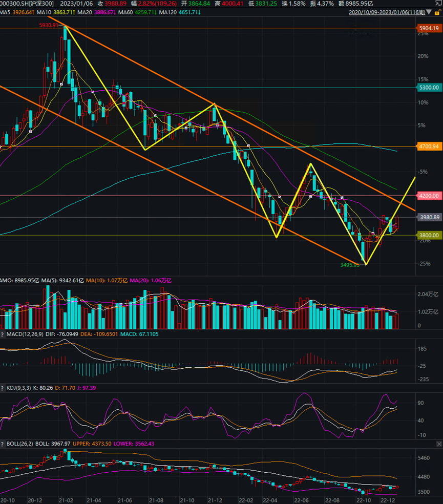Click the LOWER: 3562.43 band value
443x504 pixels.
coord(134,444)
